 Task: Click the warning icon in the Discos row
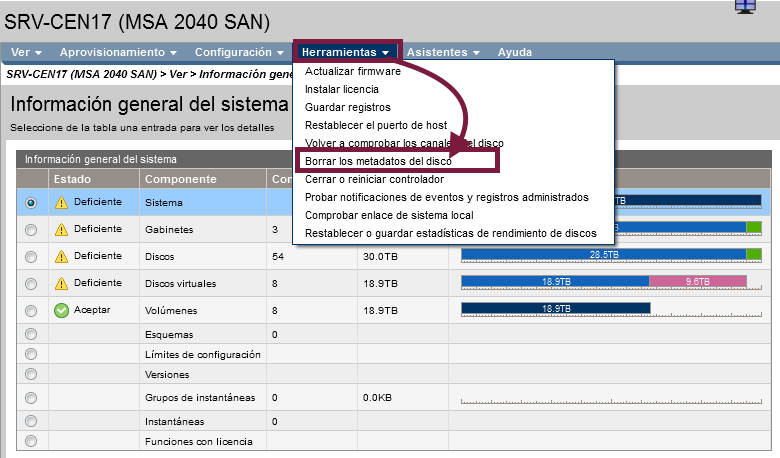[x=61, y=256]
